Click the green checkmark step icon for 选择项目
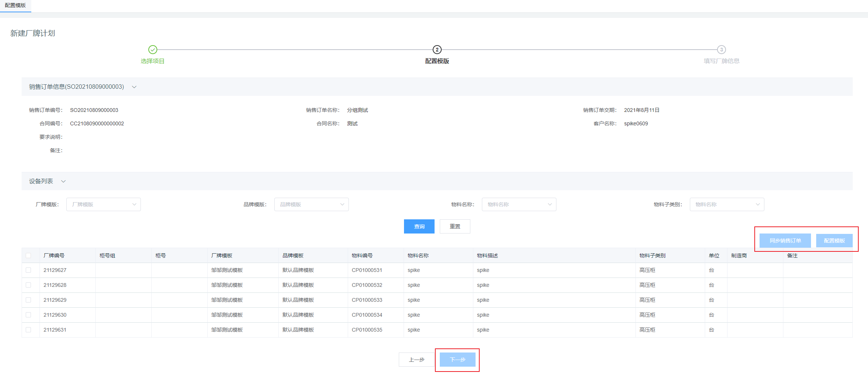Viewport: 868px width, 376px height. tap(153, 50)
